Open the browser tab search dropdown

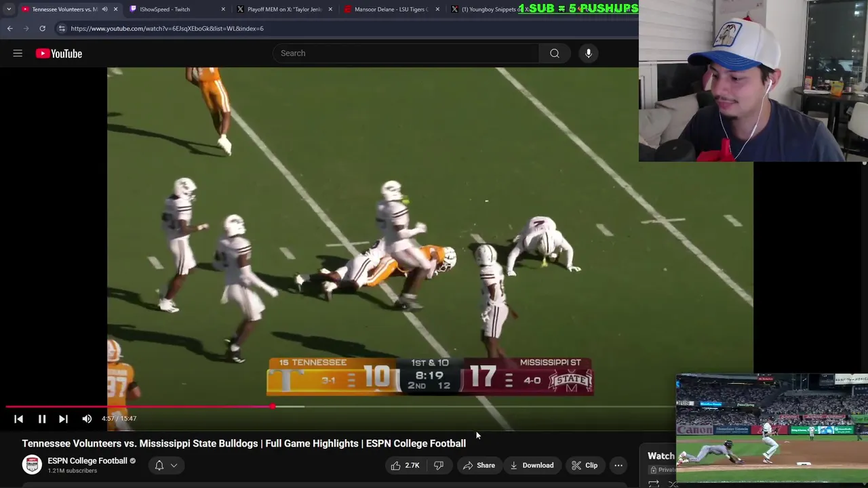point(9,9)
